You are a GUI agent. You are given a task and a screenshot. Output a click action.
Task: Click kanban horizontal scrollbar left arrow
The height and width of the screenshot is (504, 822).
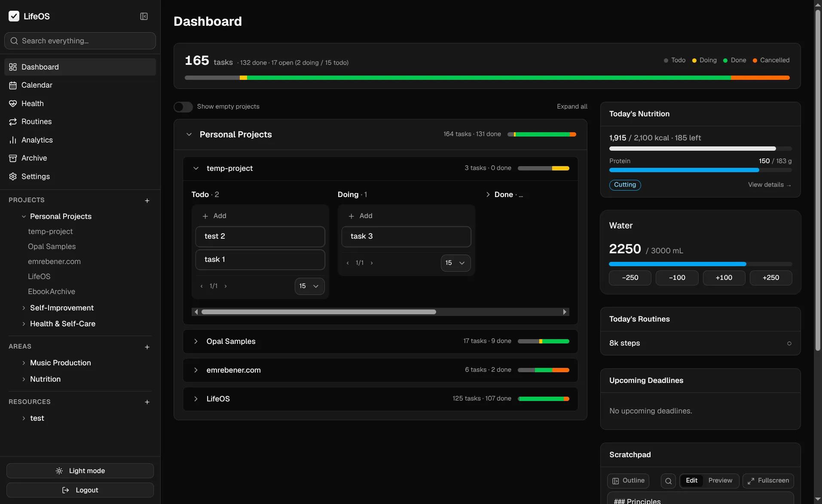pos(196,312)
